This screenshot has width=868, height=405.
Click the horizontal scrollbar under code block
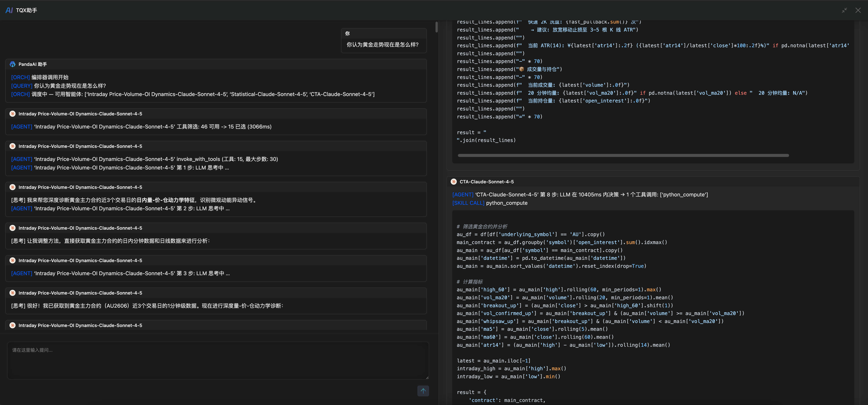[x=623, y=155]
